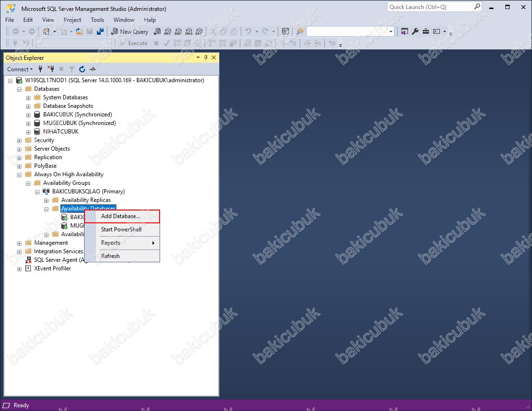Open an XMLA query

tap(189, 31)
